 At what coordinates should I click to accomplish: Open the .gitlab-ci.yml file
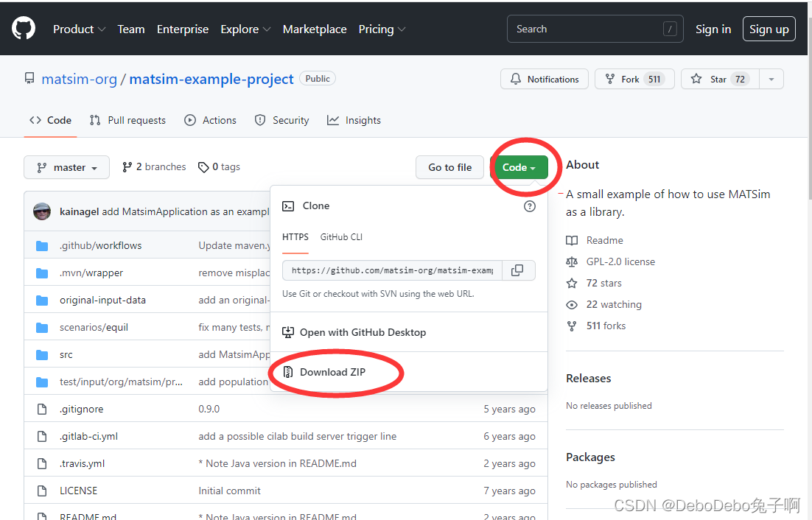(x=88, y=436)
